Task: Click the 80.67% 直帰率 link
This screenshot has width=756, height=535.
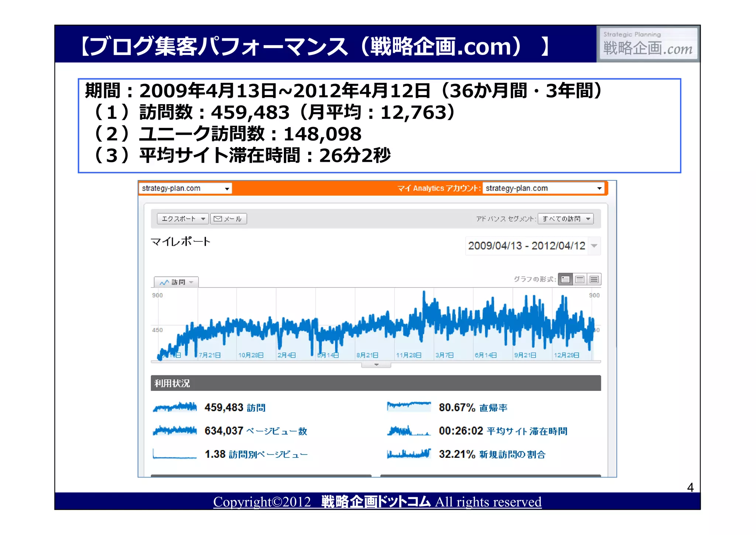Action: point(473,408)
